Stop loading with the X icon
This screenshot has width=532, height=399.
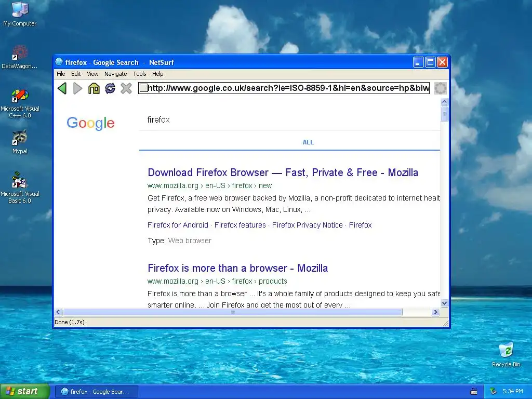coord(126,88)
